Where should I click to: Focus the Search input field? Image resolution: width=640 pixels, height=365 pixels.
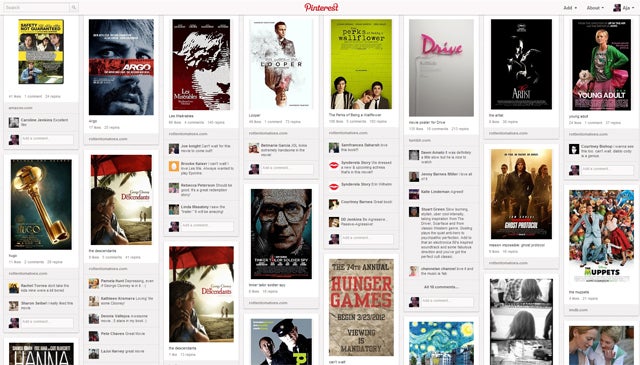click(x=36, y=7)
